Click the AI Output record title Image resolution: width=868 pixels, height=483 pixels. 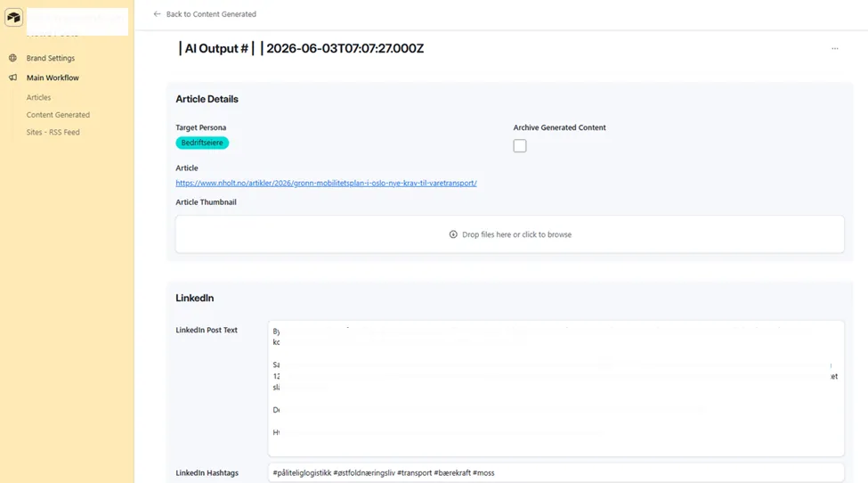301,49
